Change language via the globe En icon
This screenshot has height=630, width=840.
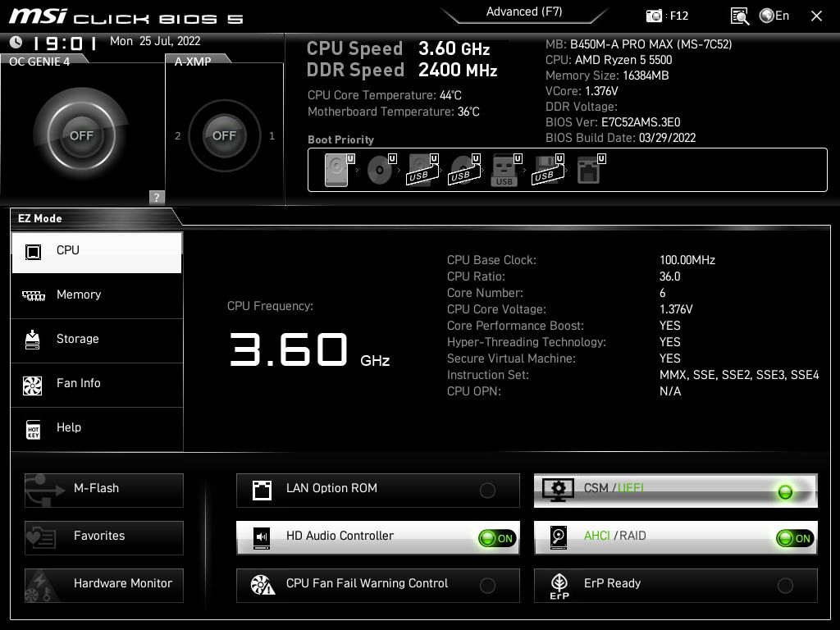click(x=774, y=16)
